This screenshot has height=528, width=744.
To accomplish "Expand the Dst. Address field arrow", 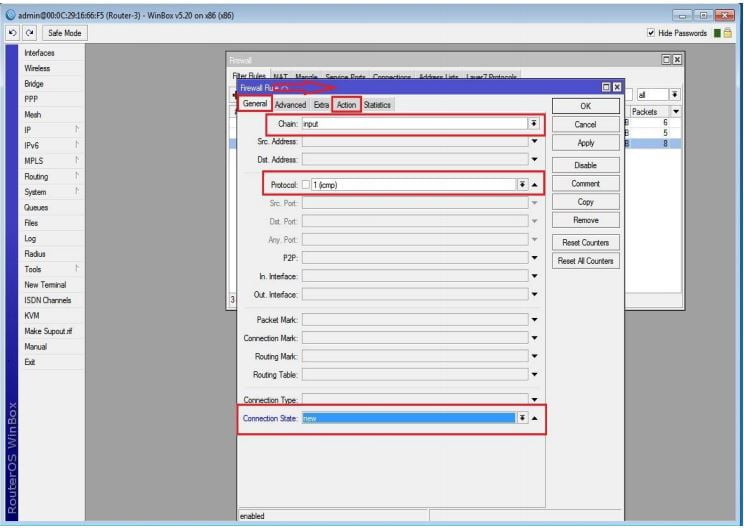I will click(535, 159).
